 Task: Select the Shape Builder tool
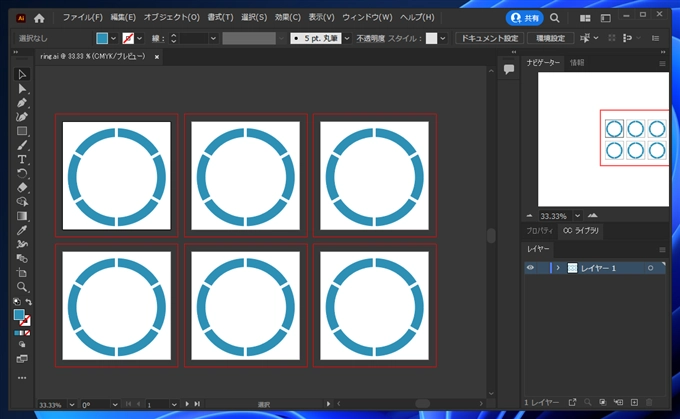click(22, 202)
